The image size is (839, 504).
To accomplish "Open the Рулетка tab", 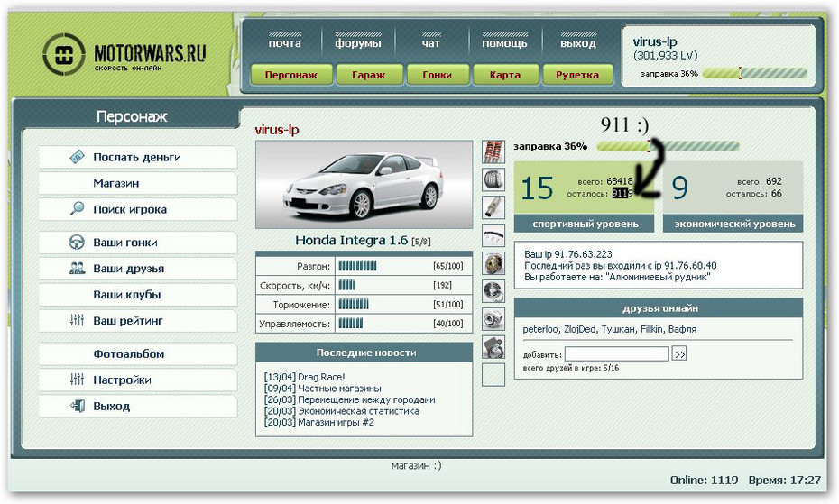I will (577, 75).
